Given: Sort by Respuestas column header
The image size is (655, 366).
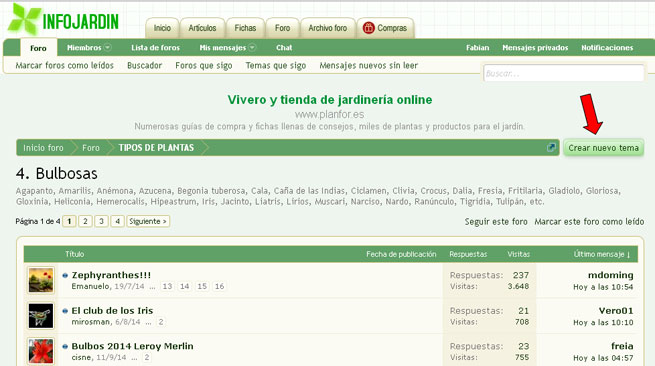Looking at the screenshot, I should pos(468,254).
